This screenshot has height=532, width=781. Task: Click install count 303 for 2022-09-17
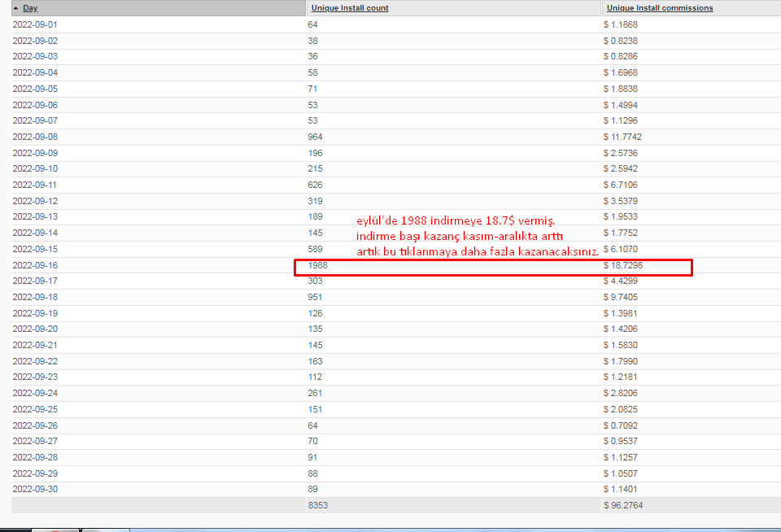(x=315, y=281)
